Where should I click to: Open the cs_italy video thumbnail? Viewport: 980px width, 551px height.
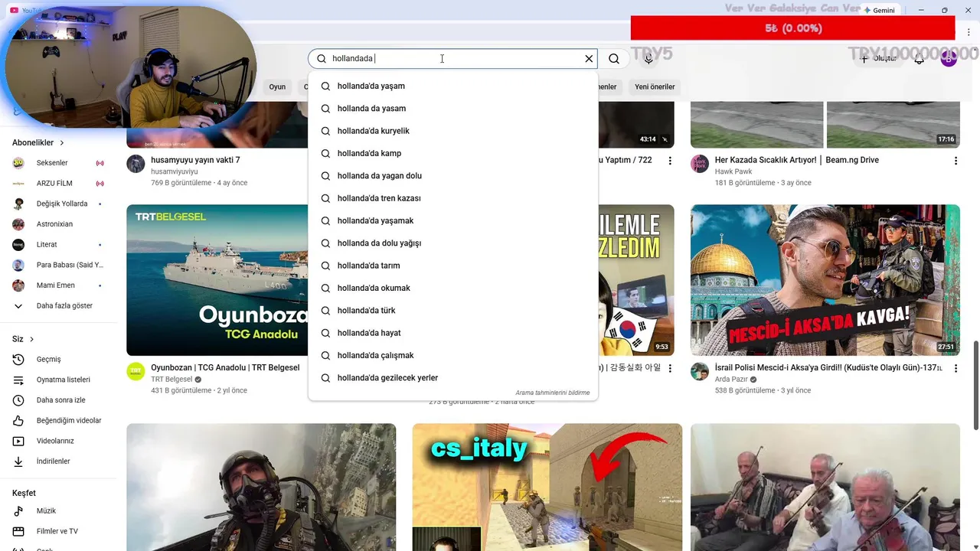[547, 487]
